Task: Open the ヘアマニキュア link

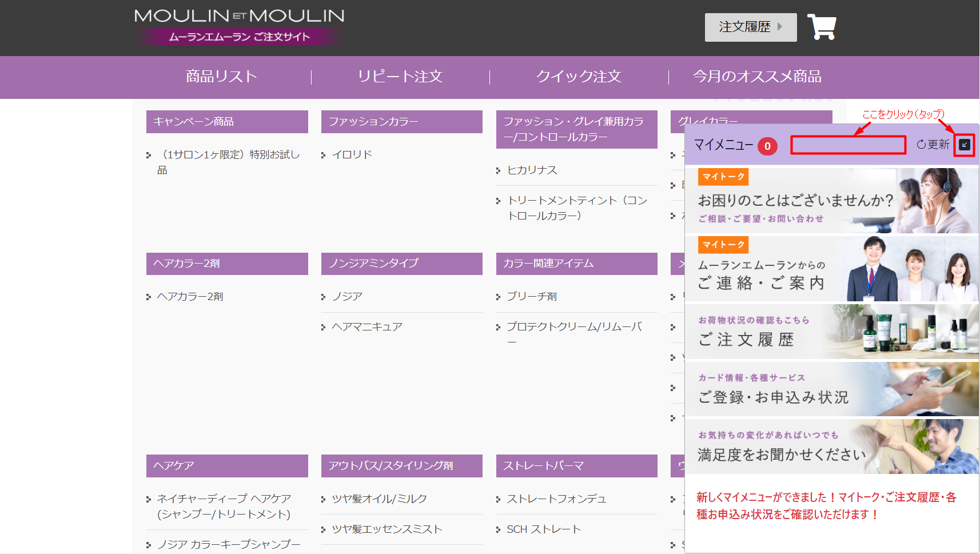Action: [367, 327]
